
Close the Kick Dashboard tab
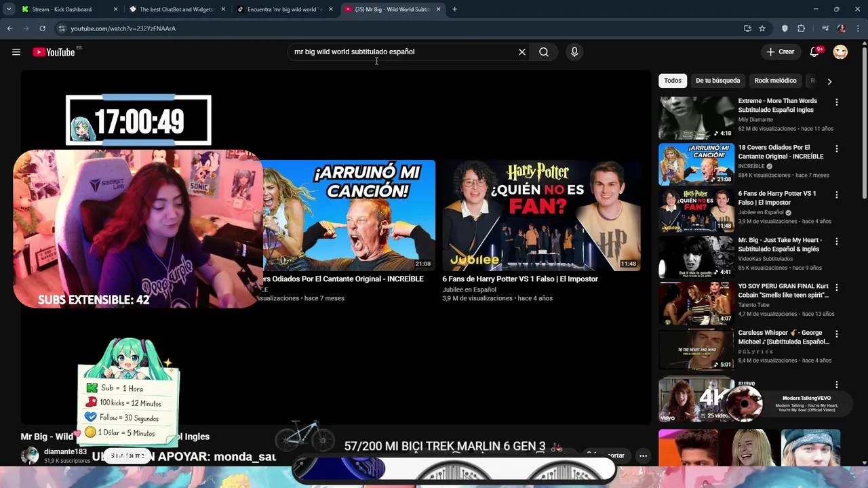[x=115, y=9]
